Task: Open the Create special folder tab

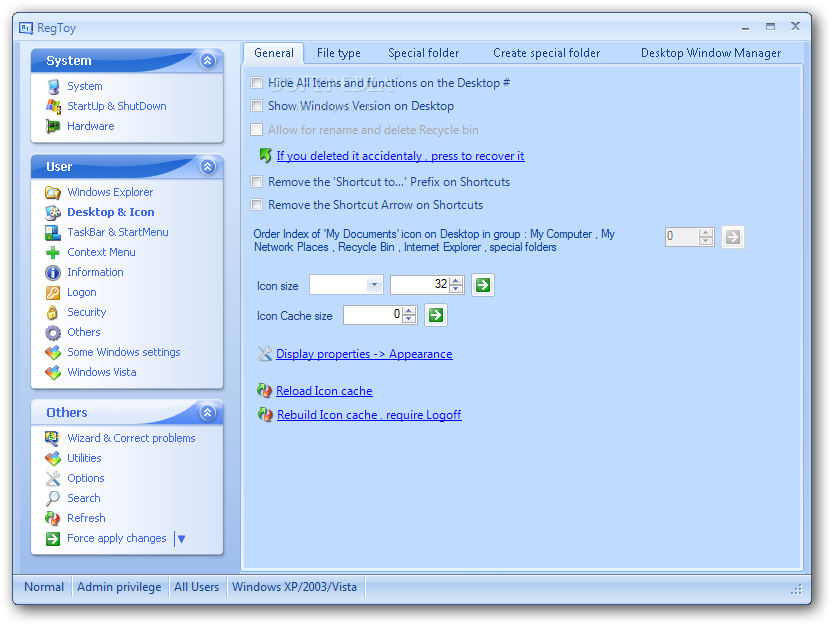Action: click(547, 53)
